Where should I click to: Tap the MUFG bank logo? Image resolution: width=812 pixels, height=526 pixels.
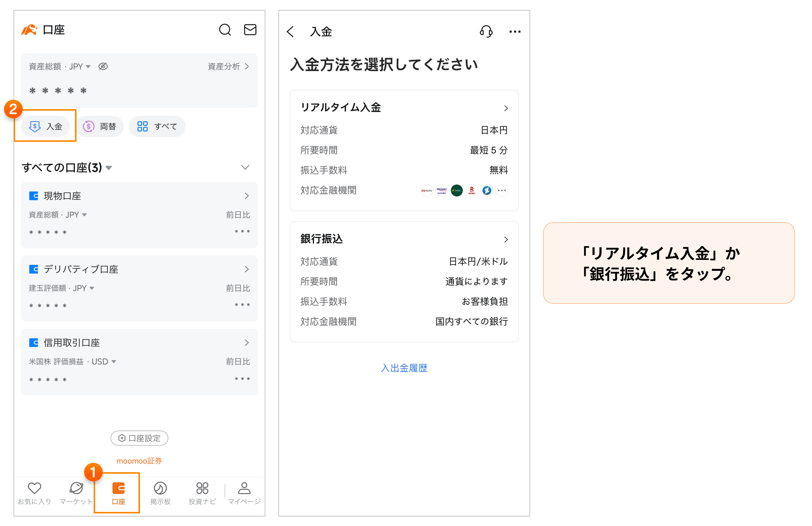pos(426,191)
